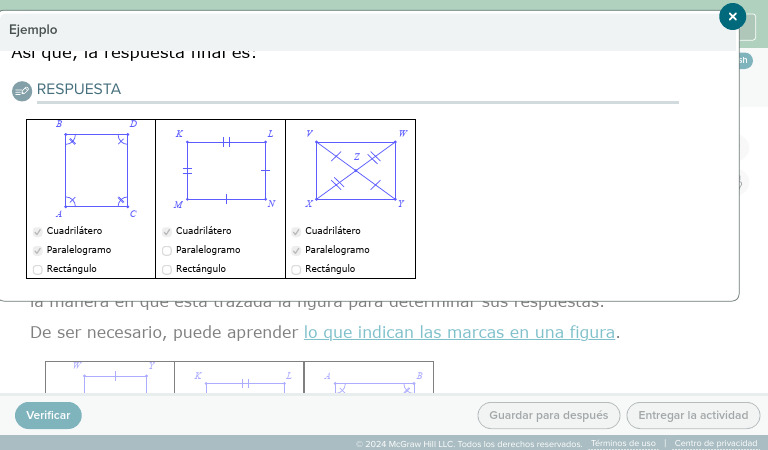Viewport: 768px width, 450px height.
Task: Toggle Cuadrilátero checkbox under figure ABCD
Action: (x=38, y=232)
